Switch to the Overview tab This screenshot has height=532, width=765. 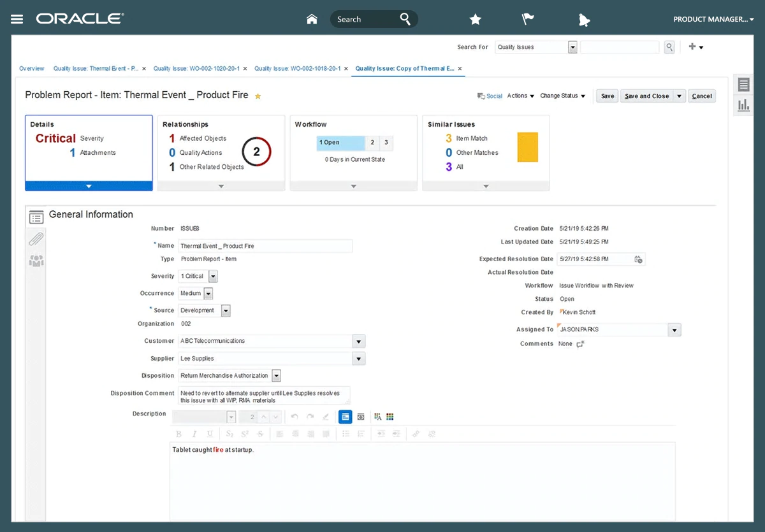coord(32,68)
